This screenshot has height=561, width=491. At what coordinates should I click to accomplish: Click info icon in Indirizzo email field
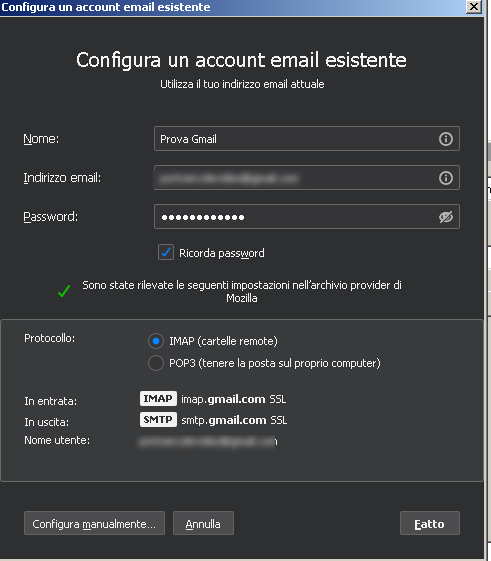click(446, 178)
